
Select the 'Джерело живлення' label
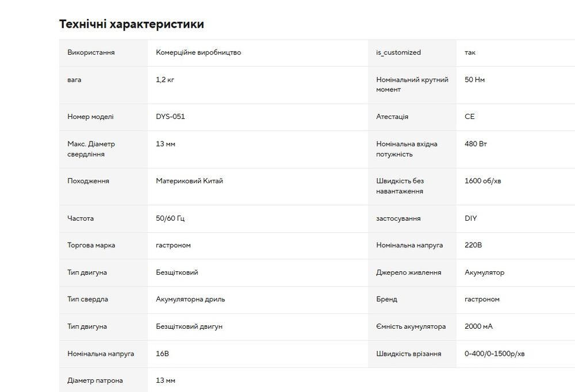pos(408,272)
